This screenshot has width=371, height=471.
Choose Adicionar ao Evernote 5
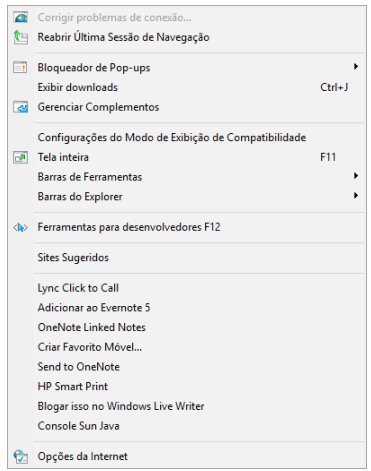tap(187, 307)
